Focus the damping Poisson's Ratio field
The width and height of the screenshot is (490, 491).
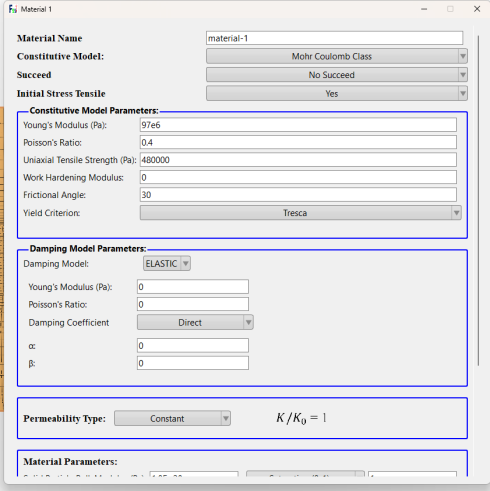pos(193,304)
